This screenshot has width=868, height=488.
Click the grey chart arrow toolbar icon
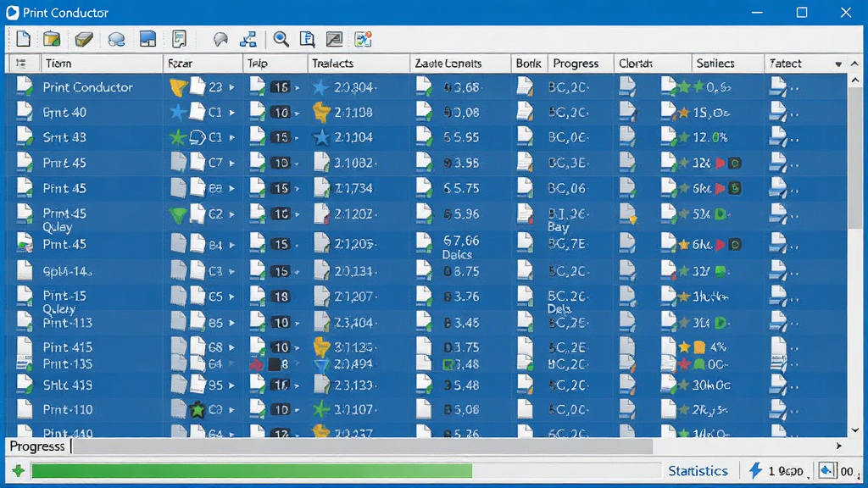point(334,39)
